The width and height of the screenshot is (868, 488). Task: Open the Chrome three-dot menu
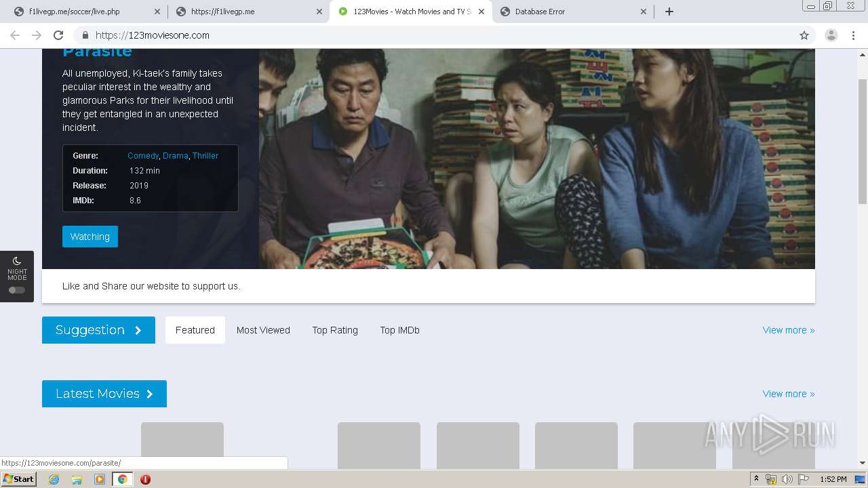[x=853, y=35]
